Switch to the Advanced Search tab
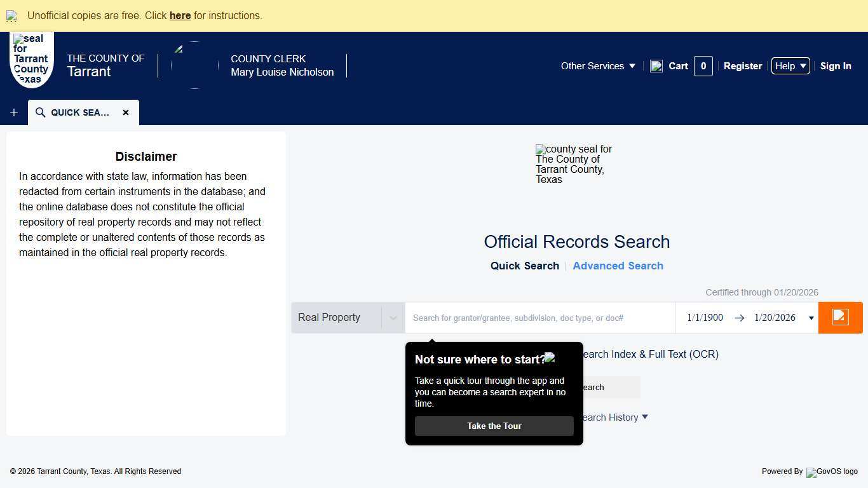The width and height of the screenshot is (868, 488). [618, 266]
